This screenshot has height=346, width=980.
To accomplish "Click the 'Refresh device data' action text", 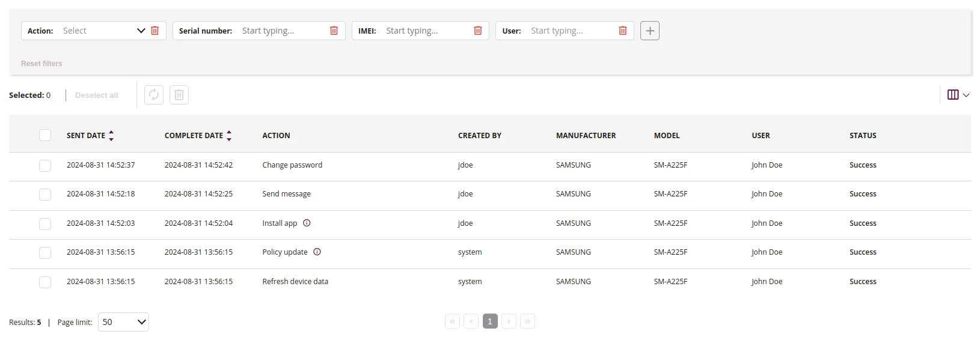I will (x=295, y=282).
